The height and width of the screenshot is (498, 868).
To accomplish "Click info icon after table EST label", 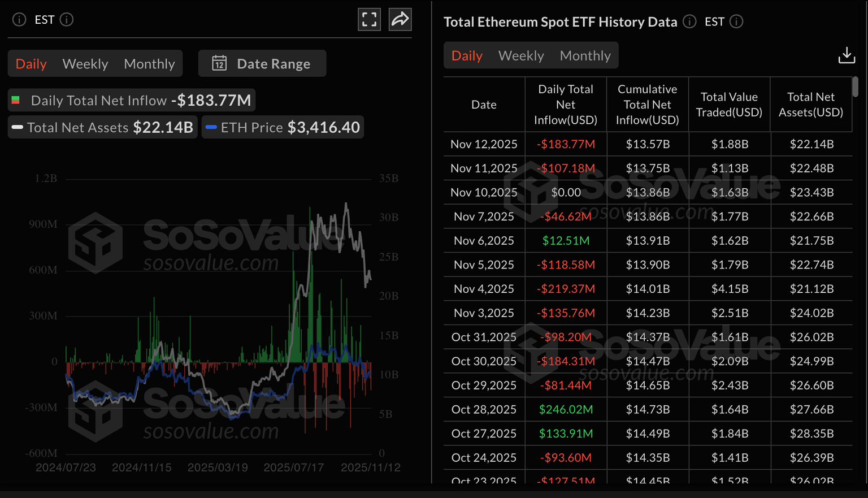I will coord(736,21).
